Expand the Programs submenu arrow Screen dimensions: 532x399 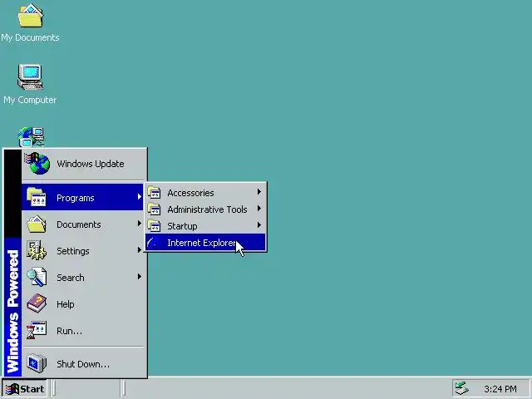pyautogui.click(x=139, y=197)
